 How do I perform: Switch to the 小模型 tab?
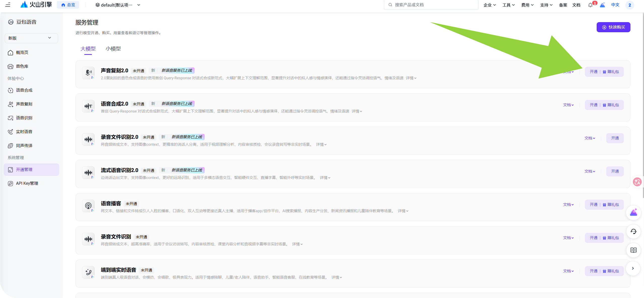coord(113,49)
